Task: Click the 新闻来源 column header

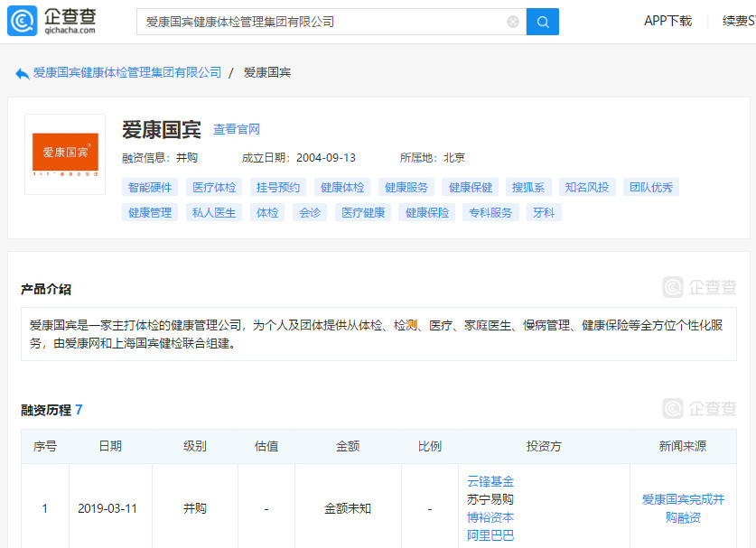Action: tap(683, 446)
